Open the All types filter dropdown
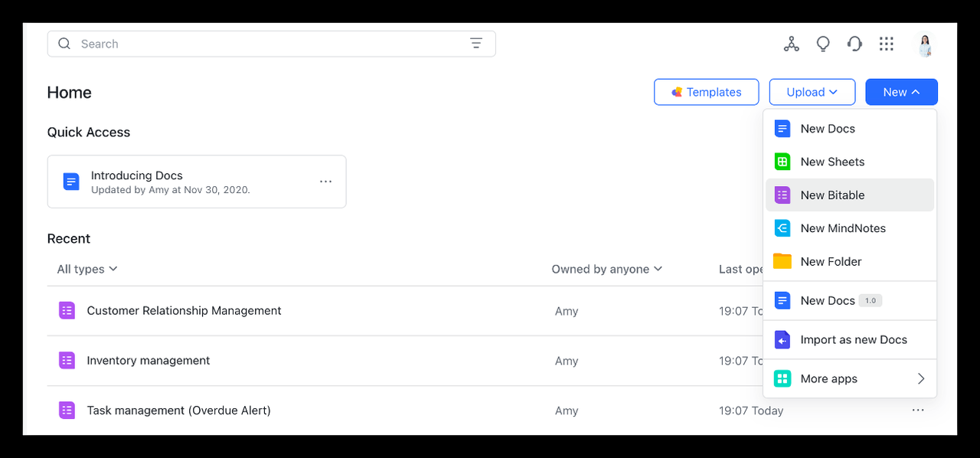The height and width of the screenshot is (458, 980). coord(87,269)
